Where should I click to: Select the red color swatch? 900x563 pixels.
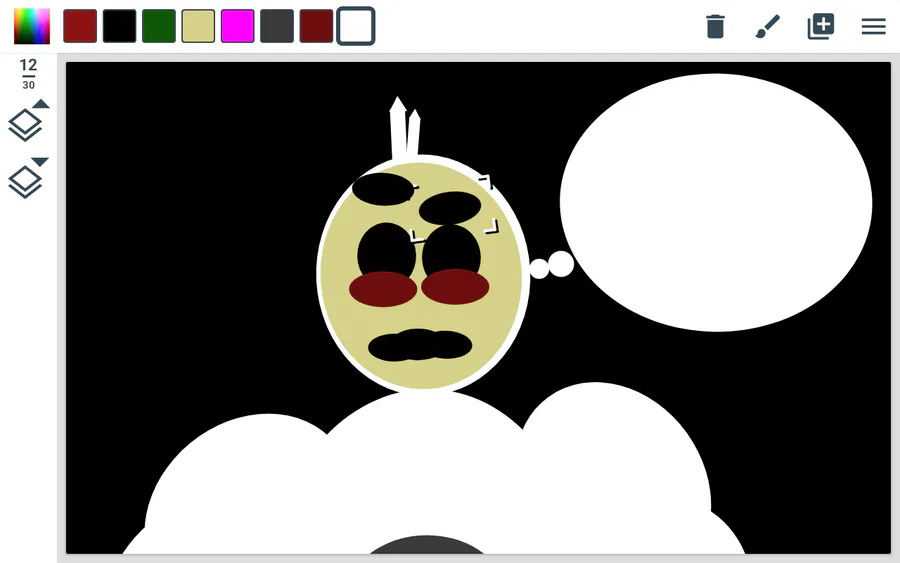click(x=80, y=26)
